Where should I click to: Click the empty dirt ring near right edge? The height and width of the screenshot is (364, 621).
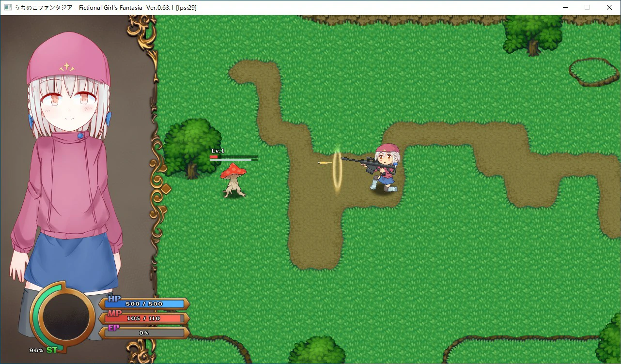[594, 72]
